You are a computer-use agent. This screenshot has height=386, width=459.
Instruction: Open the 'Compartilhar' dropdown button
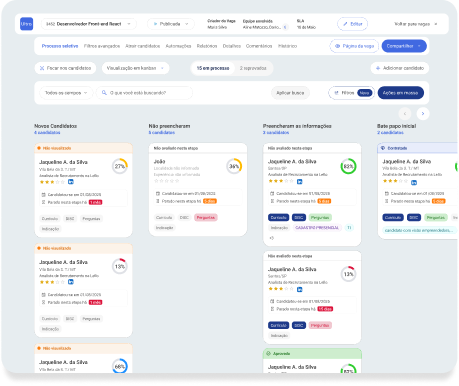click(404, 46)
